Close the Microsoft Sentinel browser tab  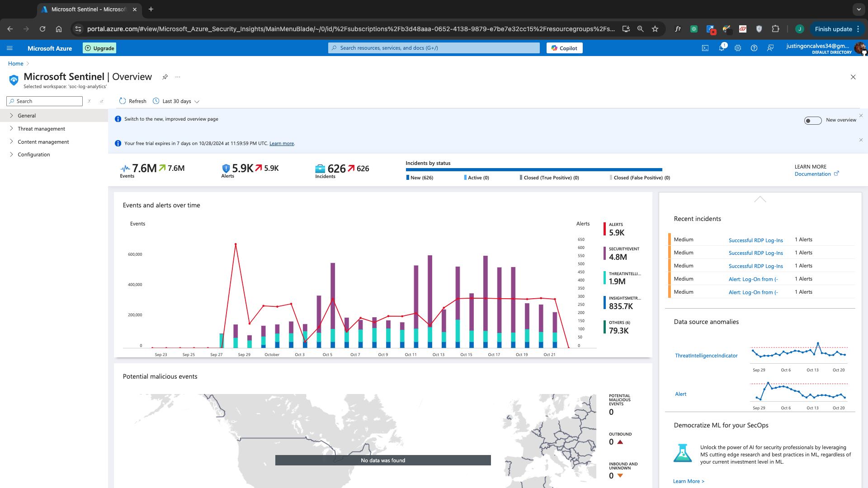click(x=135, y=9)
